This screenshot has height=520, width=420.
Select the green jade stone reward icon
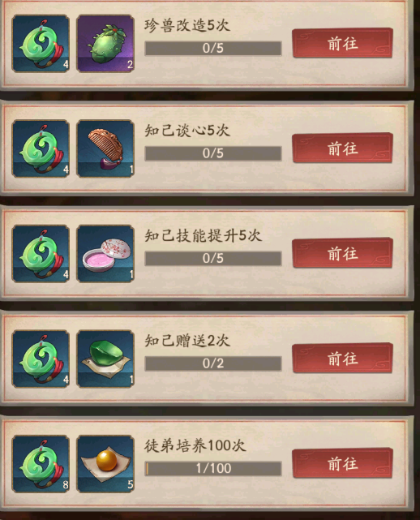[105, 359]
